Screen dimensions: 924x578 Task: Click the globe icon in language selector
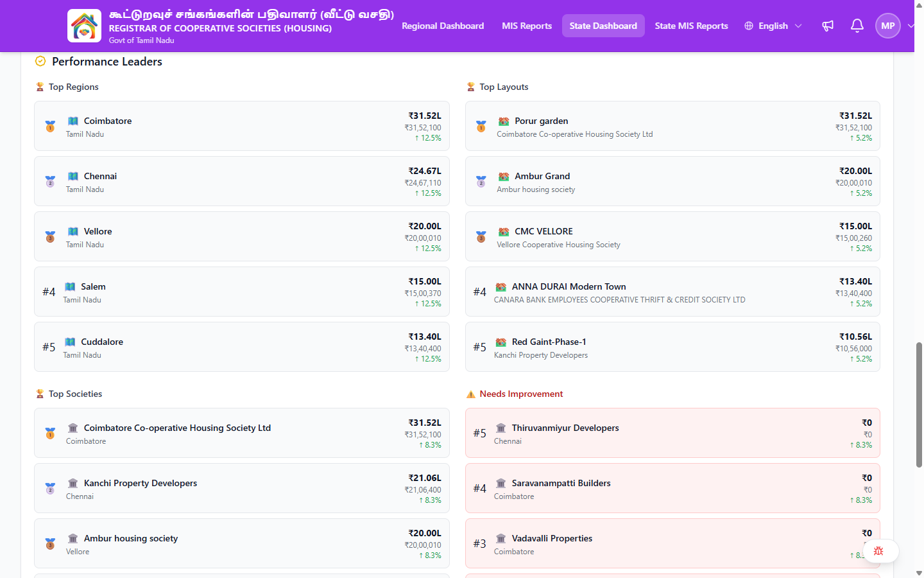(749, 26)
